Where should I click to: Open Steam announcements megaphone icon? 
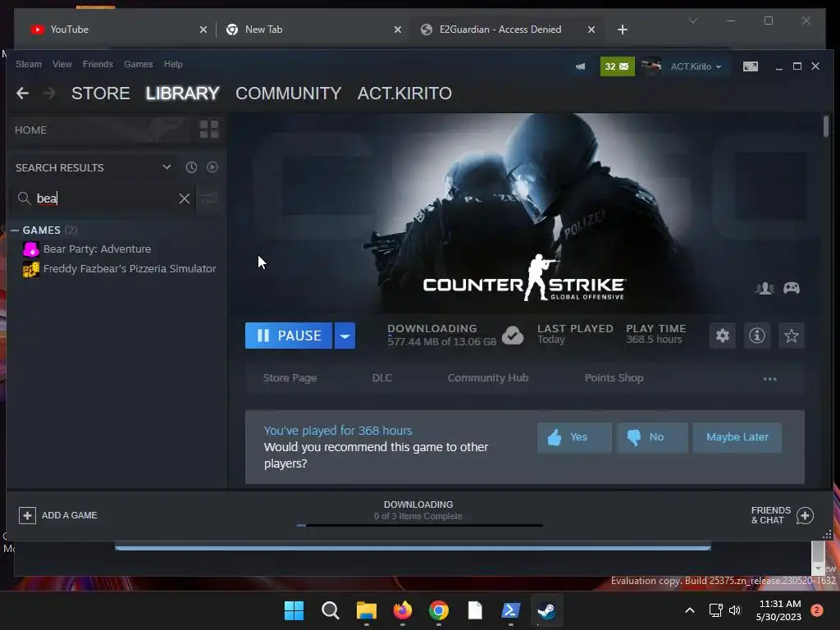pos(580,66)
